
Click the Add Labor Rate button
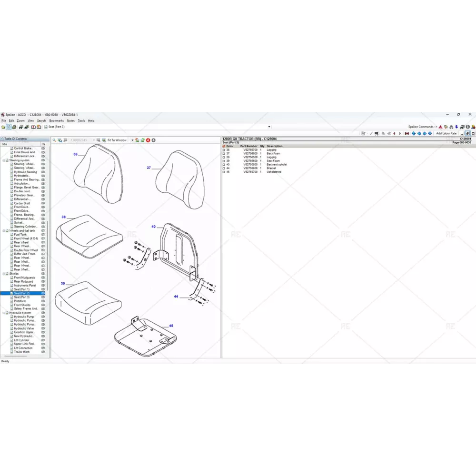pos(446,134)
